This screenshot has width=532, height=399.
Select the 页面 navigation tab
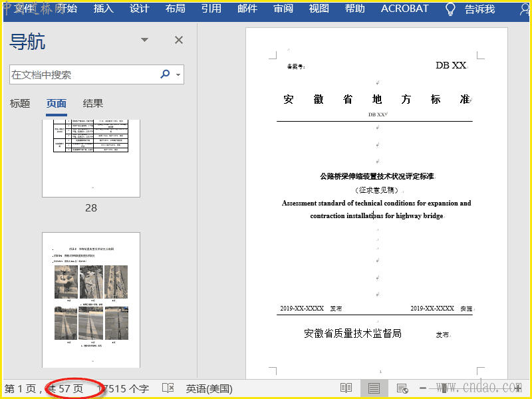point(57,103)
